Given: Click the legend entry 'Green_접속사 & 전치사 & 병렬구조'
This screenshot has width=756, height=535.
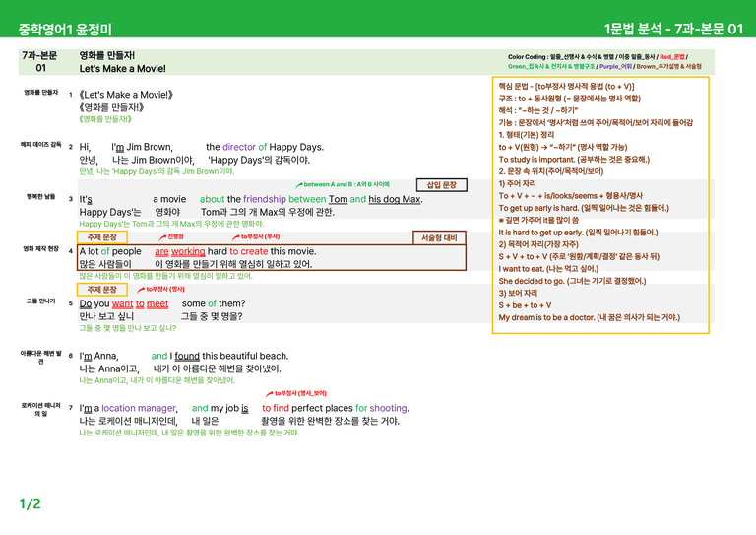Looking at the screenshot, I should click(551, 67).
